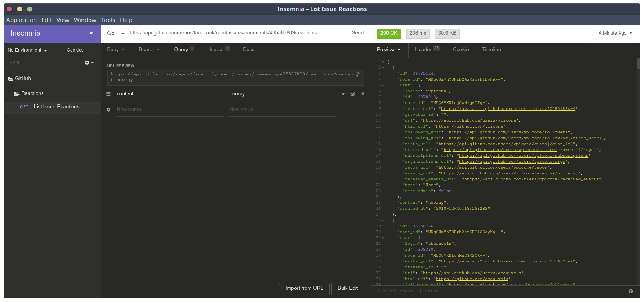Viewport: 644px width, 302px height.
Task: Open the Application menu
Action: coord(22,20)
